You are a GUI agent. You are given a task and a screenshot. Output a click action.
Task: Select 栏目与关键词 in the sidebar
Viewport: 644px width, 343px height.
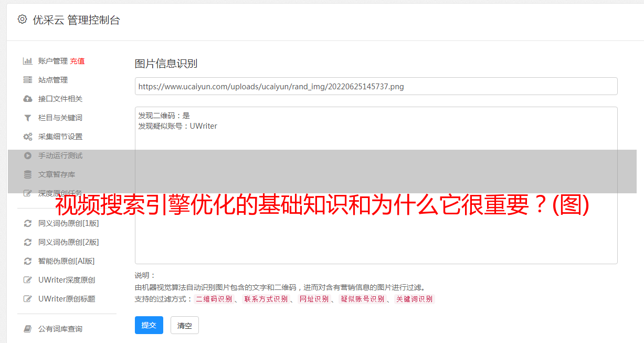[60, 118]
